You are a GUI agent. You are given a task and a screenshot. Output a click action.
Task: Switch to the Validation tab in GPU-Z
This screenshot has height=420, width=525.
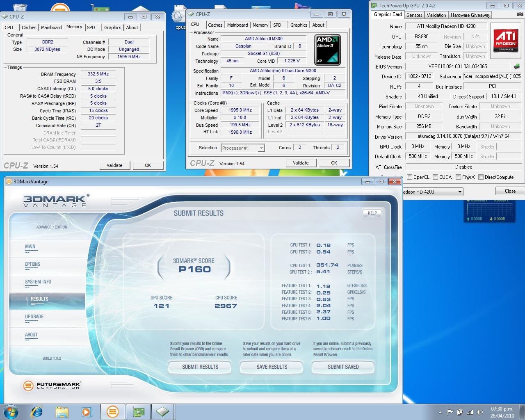pos(436,15)
